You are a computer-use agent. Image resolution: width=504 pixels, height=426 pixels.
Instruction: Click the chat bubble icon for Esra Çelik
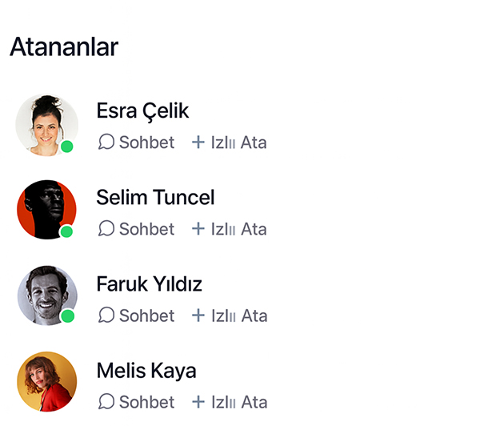(x=106, y=143)
